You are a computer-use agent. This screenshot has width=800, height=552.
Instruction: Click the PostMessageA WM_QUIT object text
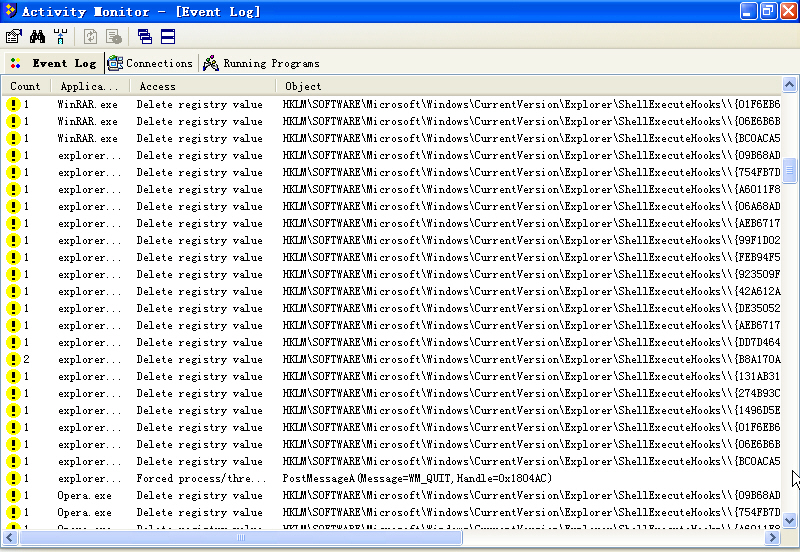click(417, 479)
